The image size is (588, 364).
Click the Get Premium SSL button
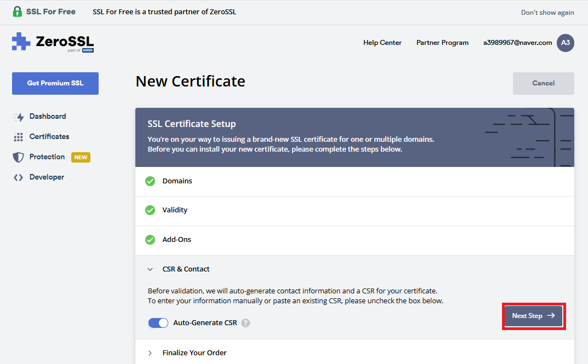click(55, 83)
